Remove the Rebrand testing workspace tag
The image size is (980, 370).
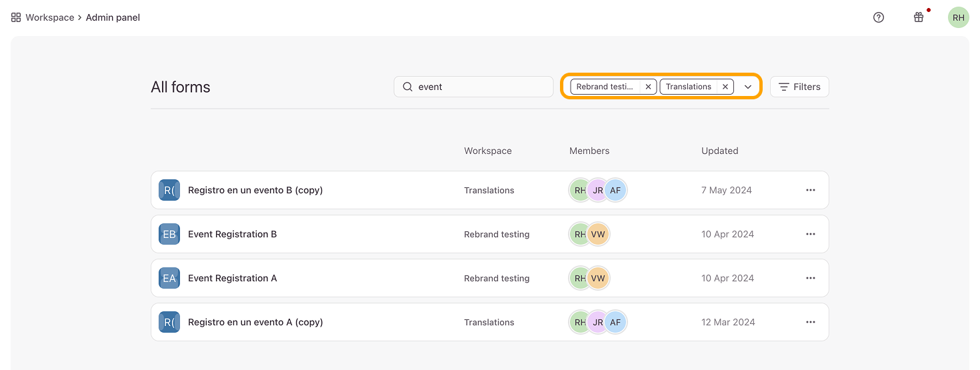coord(648,87)
